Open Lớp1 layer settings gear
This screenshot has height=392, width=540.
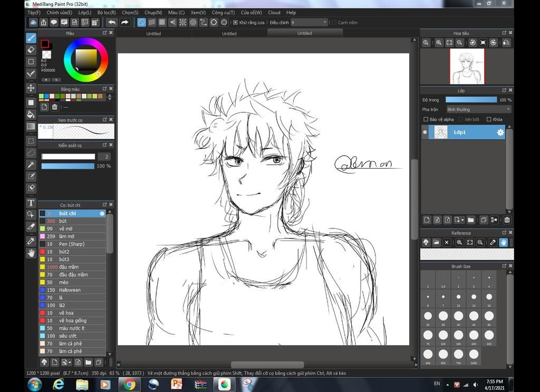[x=500, y=132]
